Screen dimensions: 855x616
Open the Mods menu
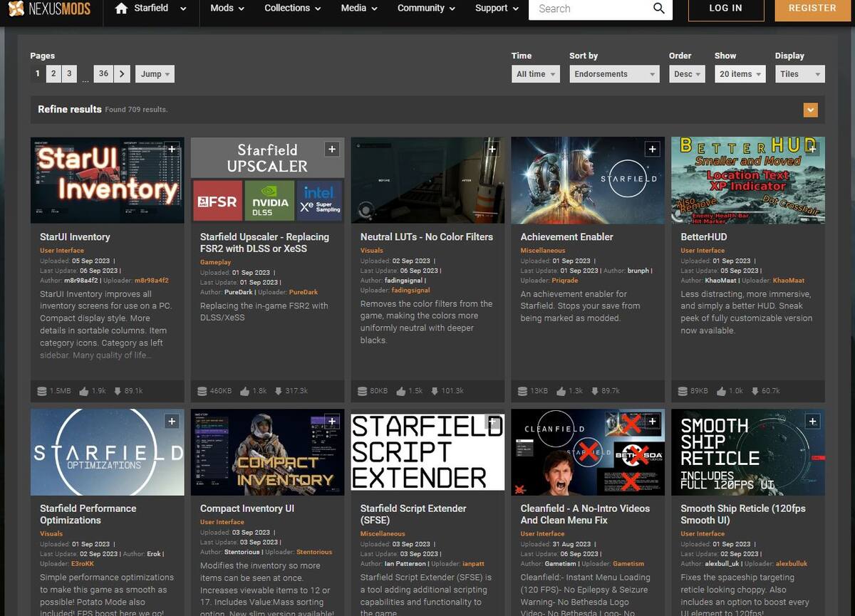(227, 9)
